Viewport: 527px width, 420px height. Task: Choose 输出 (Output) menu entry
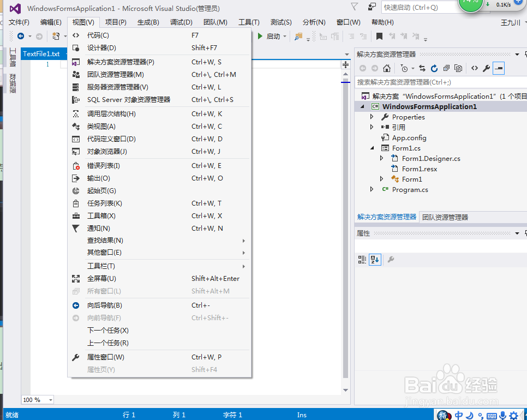[160, 178]
